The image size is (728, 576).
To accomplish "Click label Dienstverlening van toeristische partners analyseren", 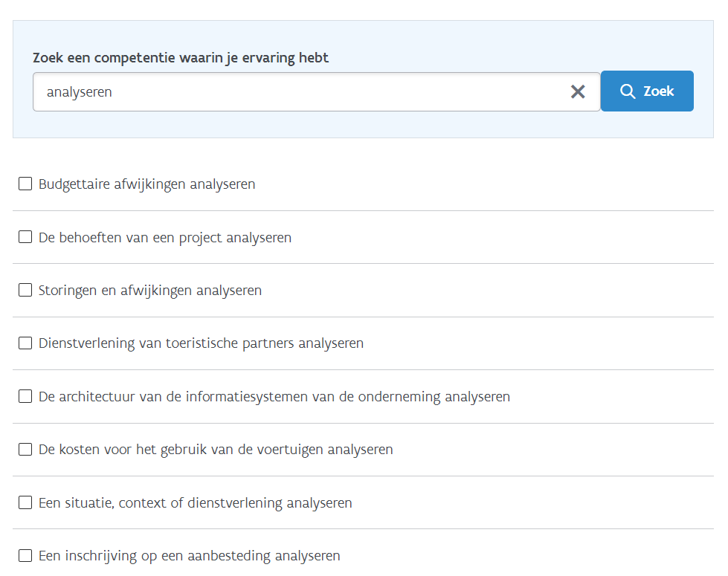I will click(x=201, y=343).
